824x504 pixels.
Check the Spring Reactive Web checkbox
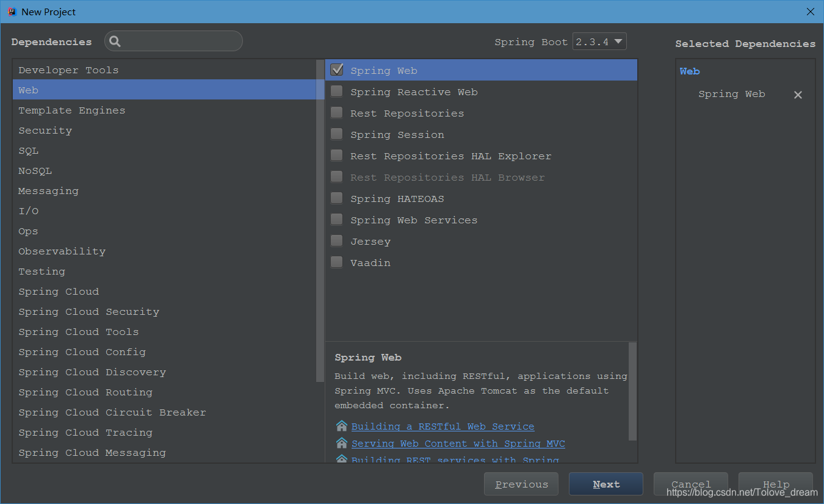(x=336, y=92)
